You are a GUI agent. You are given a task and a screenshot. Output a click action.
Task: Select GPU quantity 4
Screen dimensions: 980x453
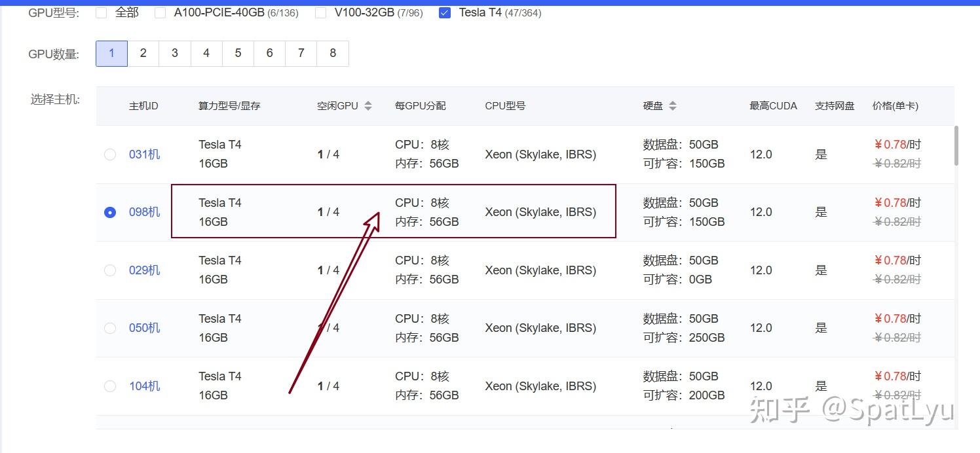206,54
